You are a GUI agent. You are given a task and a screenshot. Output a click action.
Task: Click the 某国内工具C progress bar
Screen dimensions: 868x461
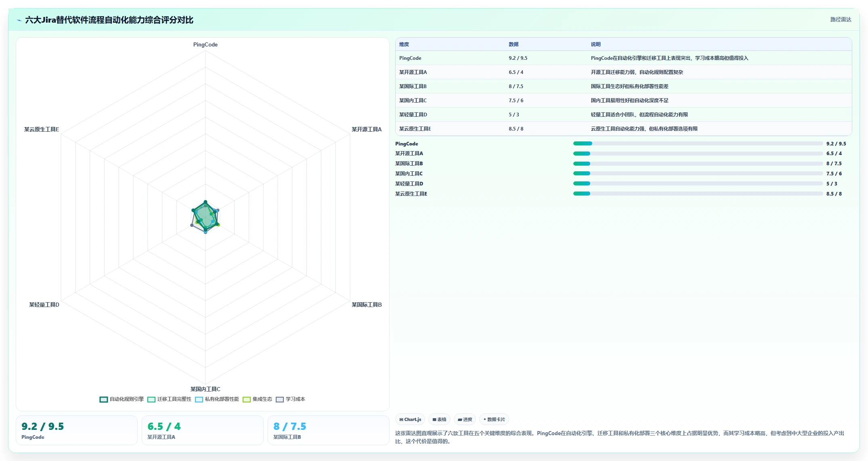(x=698, y=173)
